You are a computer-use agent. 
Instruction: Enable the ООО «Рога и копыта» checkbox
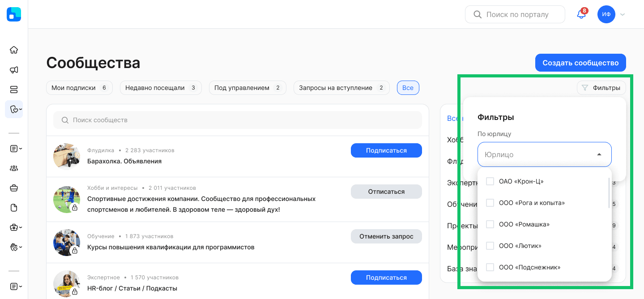pos(490,202)
